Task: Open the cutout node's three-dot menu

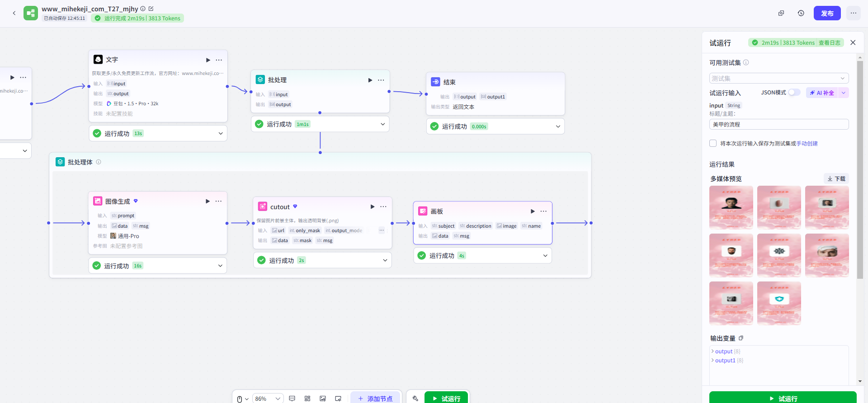Action: (383, 206)
